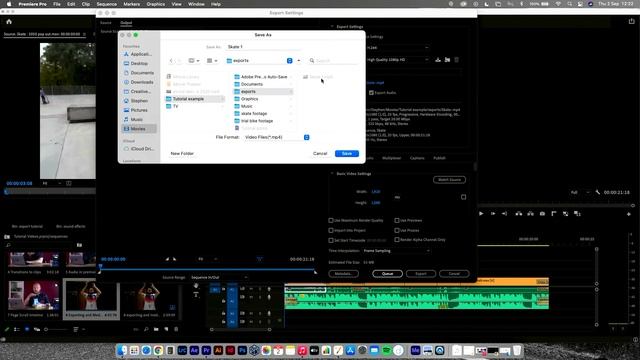
Task: Collapse the Basic Video Settings section
Action: [x=332, y=174]
